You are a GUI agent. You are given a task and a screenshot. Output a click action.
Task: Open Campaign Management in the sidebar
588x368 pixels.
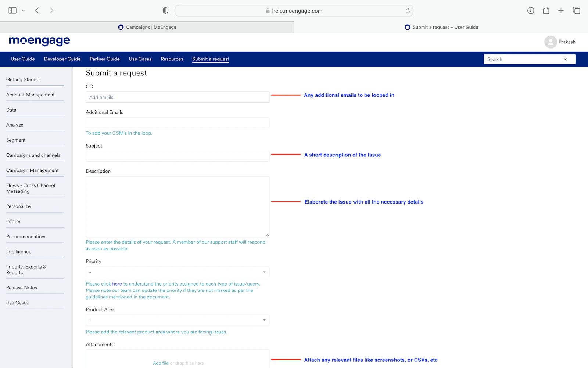coord(32,170)
